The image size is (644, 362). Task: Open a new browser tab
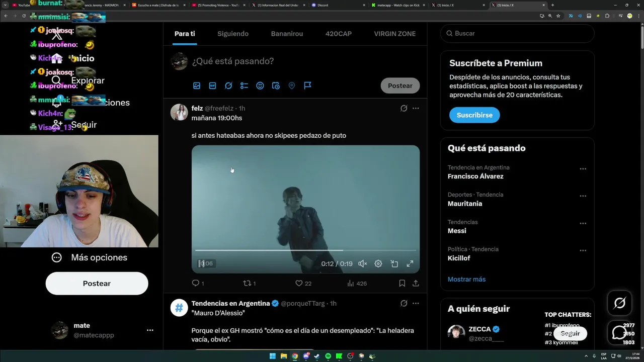click(552, 5)
